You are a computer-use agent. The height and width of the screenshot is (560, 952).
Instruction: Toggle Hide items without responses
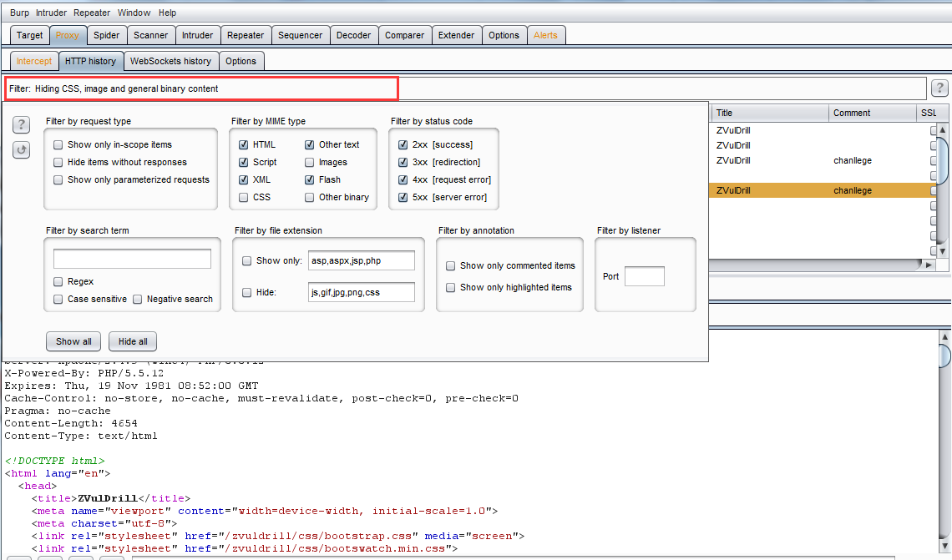58,162
